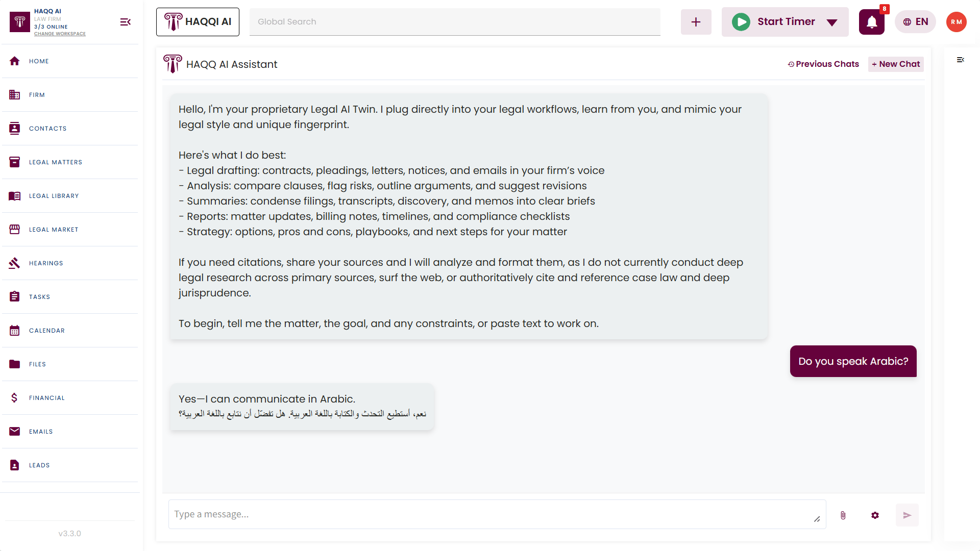Click the plus quick-add button
980x551 pixels.
[696, 22]
